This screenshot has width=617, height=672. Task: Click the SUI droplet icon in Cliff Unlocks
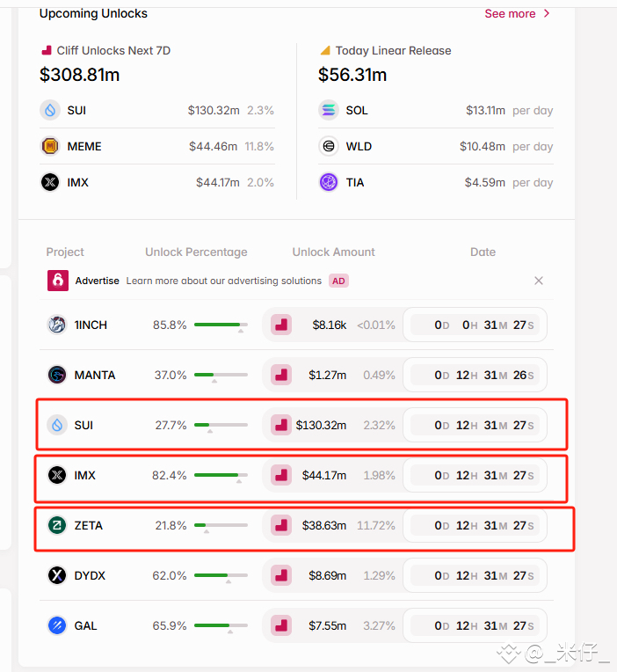tap(50, 110)
